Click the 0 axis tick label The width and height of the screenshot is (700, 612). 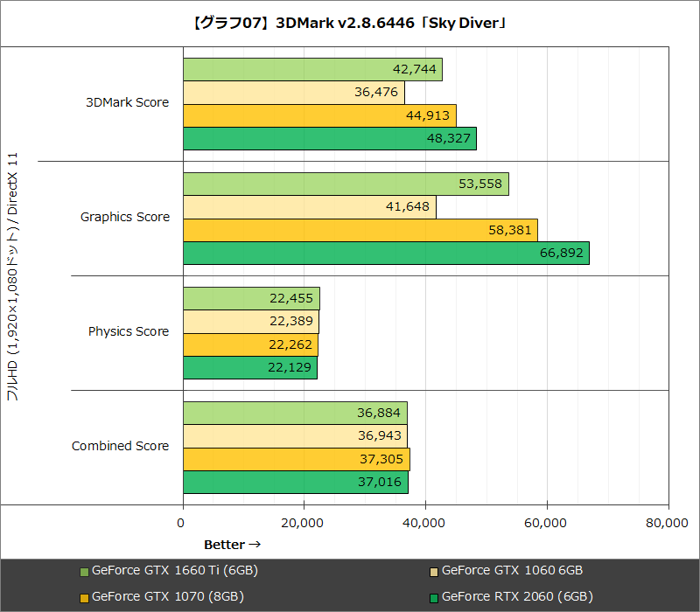click(180, 523)
